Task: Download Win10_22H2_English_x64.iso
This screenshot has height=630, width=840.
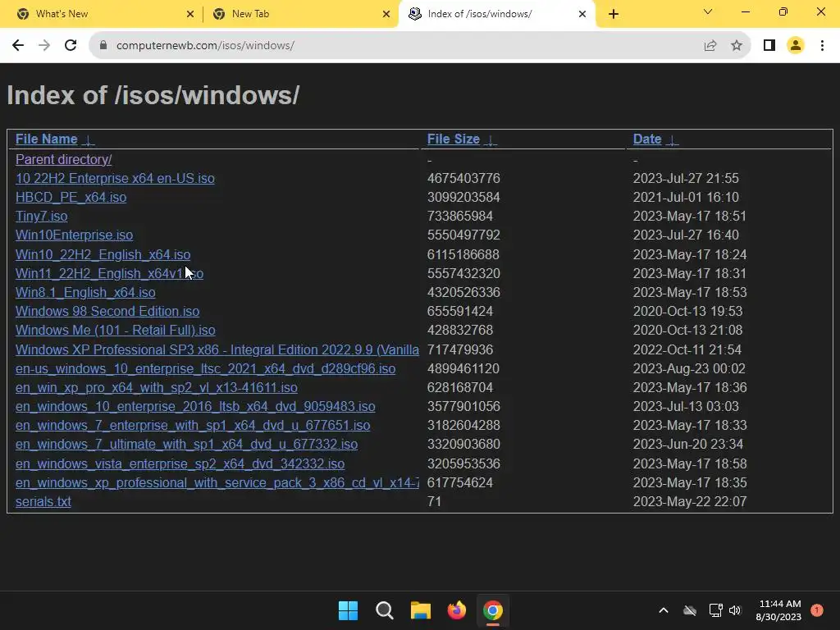Action: pos(103,254)
